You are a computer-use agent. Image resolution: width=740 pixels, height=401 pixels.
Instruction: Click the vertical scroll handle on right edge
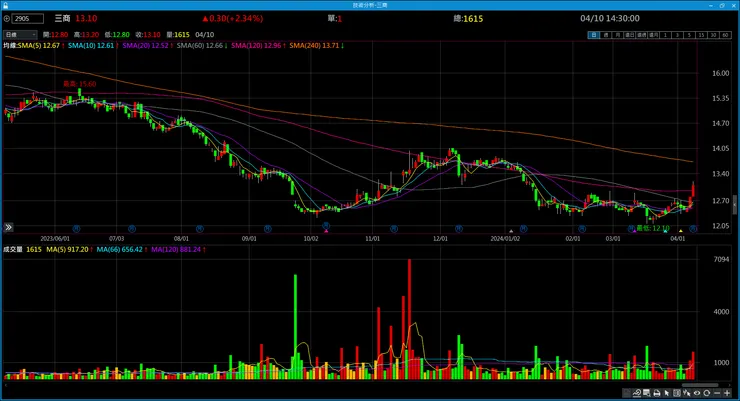pyautogui.click(x=734, y=205)
